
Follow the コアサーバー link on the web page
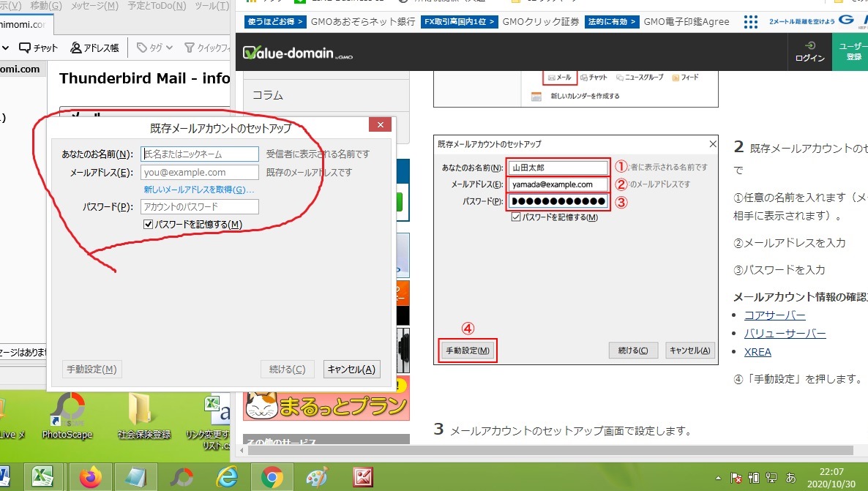coord(774,315)
